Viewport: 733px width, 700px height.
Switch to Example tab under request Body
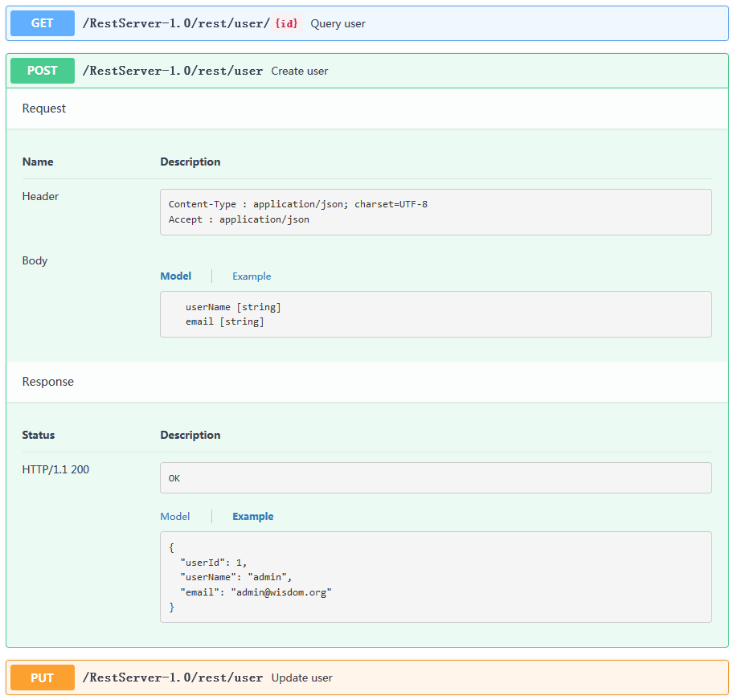pos(252,276)
